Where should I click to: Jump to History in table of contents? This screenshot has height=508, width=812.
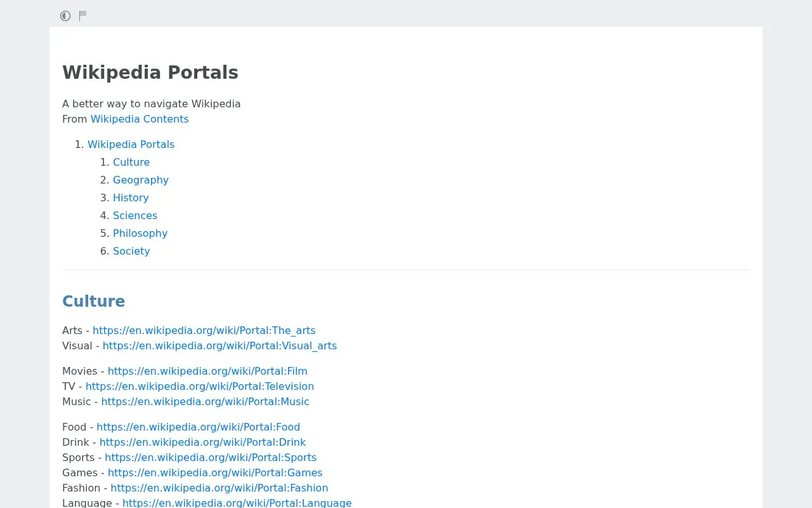pos(131,197)
